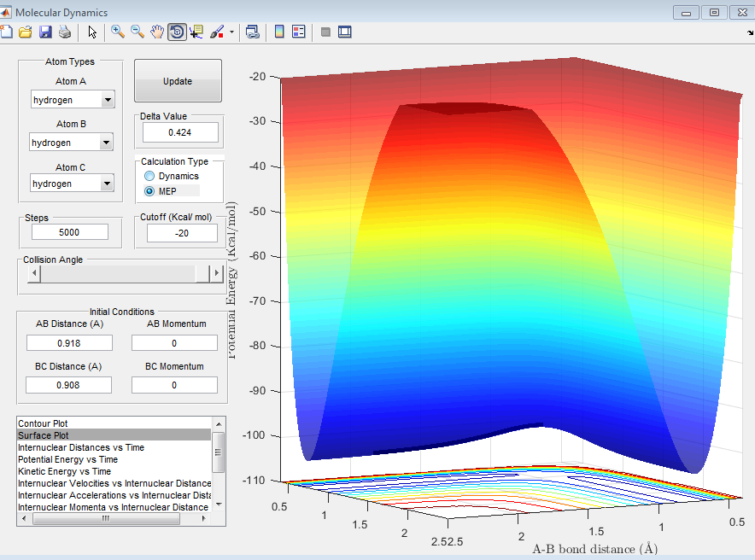This screenshot has height=560, width=755.
Task: Insert a legend from the toolbar
Action: tap(298, 32)
